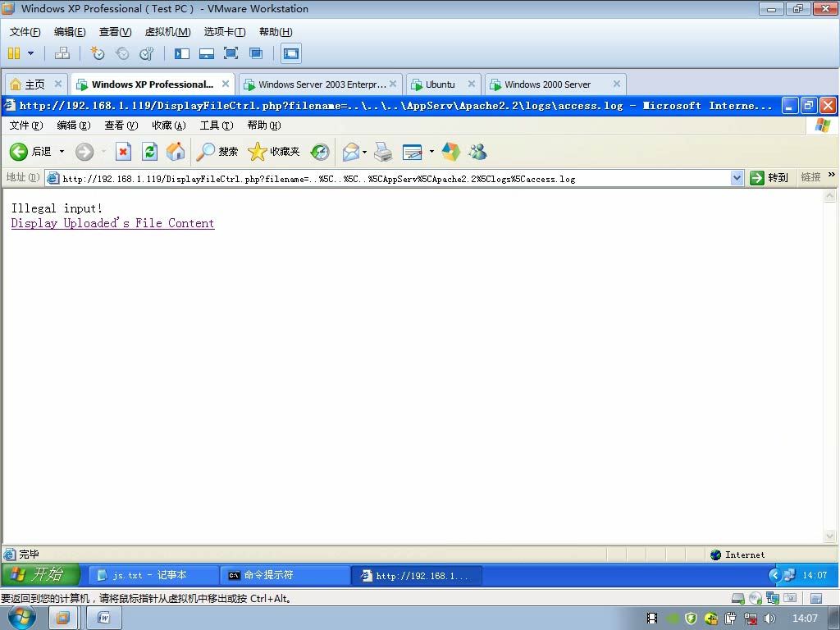Open Internet Explorer 文件(F) menu
This screenshot has width=840, height=630.
pyautogui.click(x=25, y=126)
